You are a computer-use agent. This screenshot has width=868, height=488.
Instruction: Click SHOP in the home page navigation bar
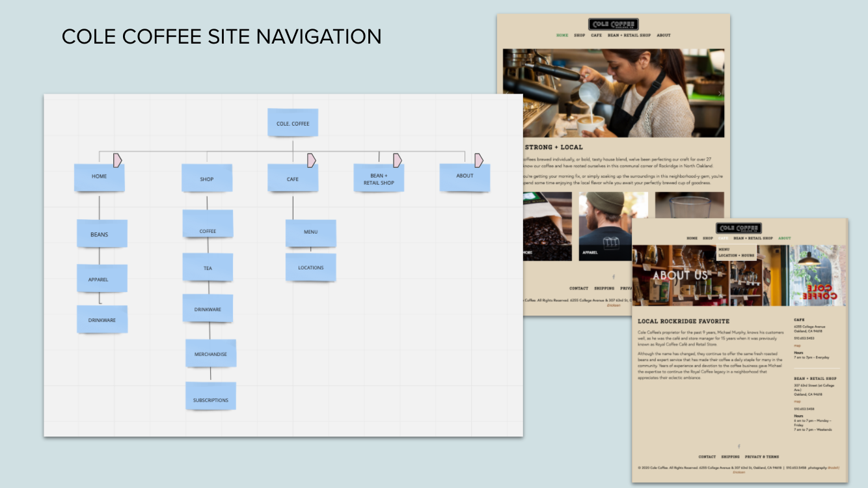click(580, 35)
